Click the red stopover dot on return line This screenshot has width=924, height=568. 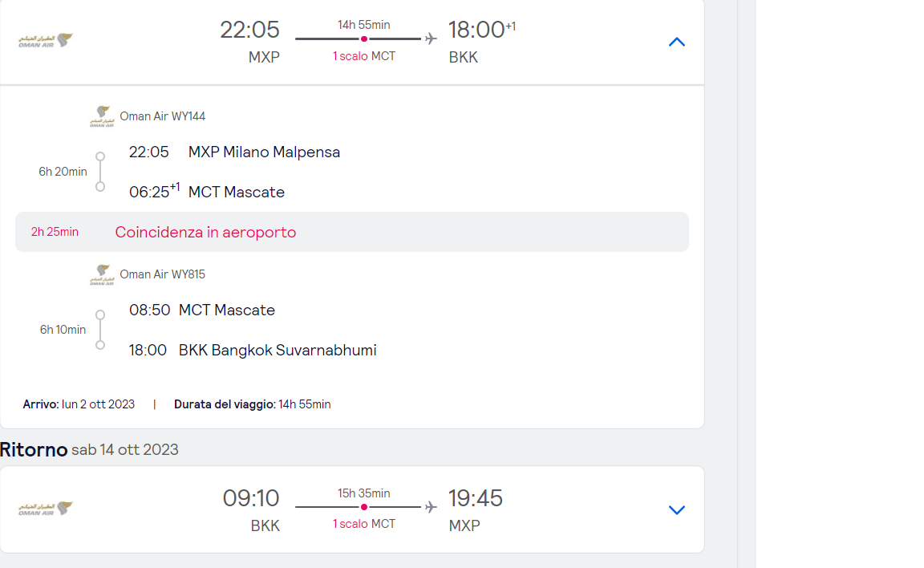click(x=364, y=507)
